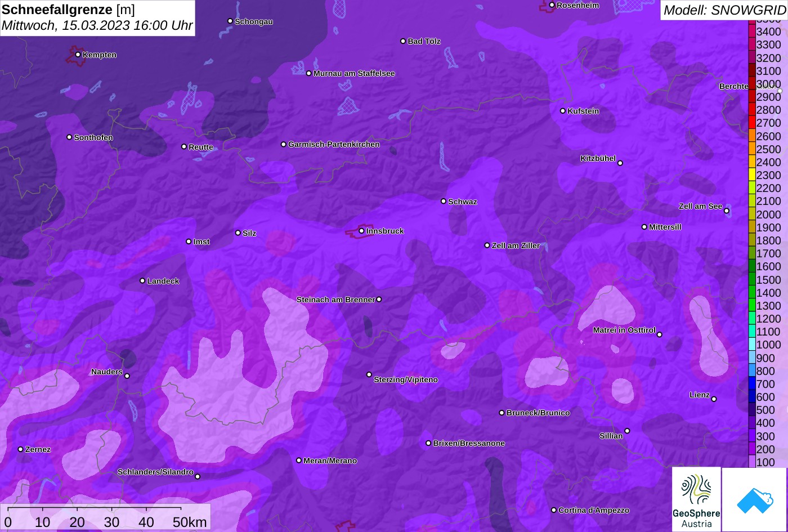Click the Zernez city marker dot

tap(21, 449)
